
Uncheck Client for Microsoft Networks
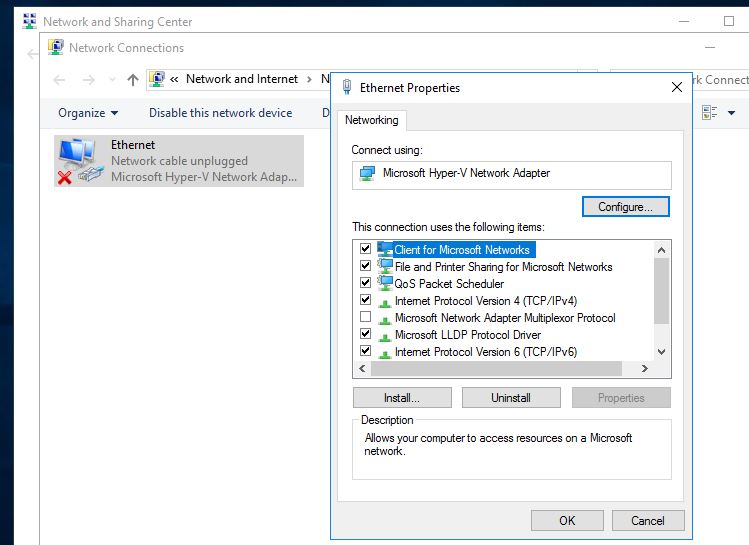click(365, 248)
